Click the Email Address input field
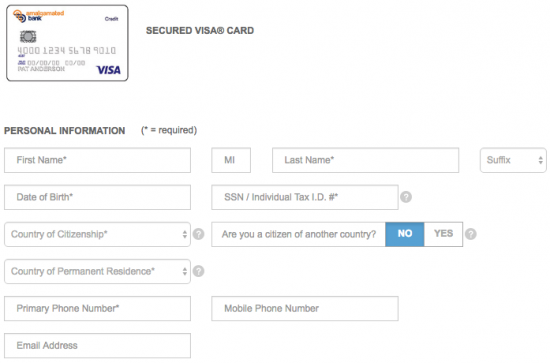 pos(98,345)
